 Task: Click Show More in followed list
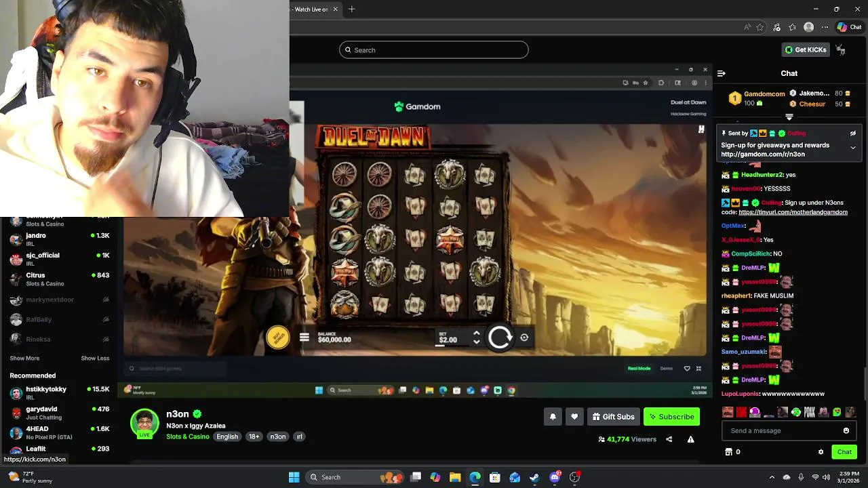(24, 358)
